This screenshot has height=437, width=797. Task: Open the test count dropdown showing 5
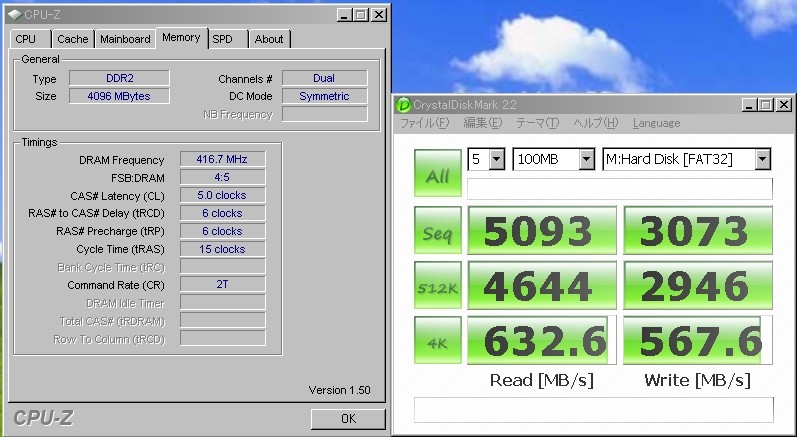[x=485, y=160]
